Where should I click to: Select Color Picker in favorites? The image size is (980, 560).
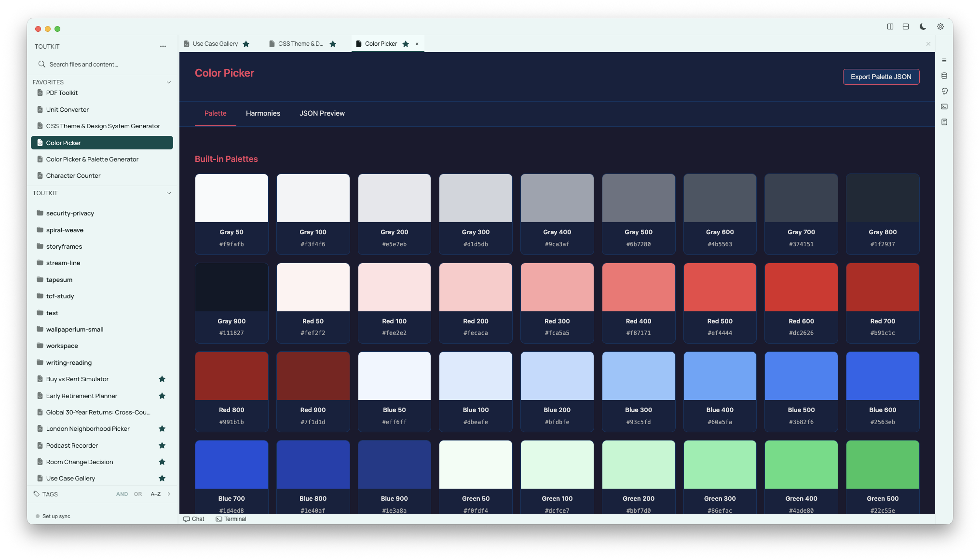[x=102, y=143]
